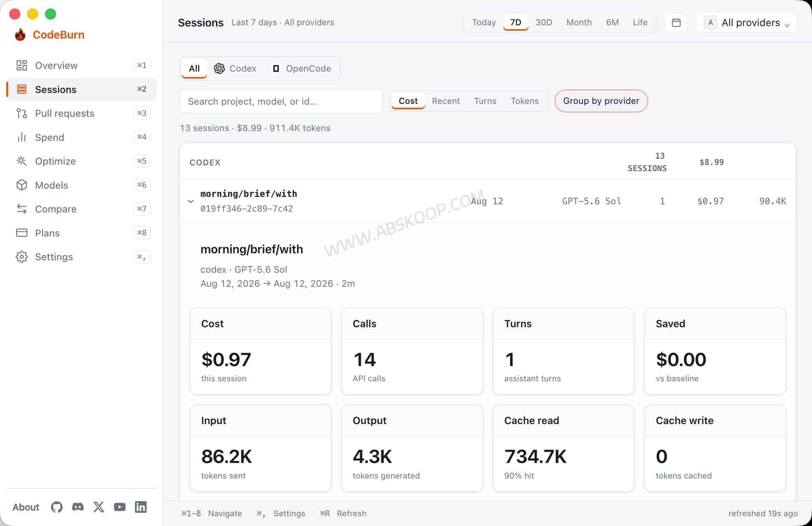Image resolution: width=812 pixels, height=526 pixels.
Task: Go to the Compare page
Action: click(56, 209)
